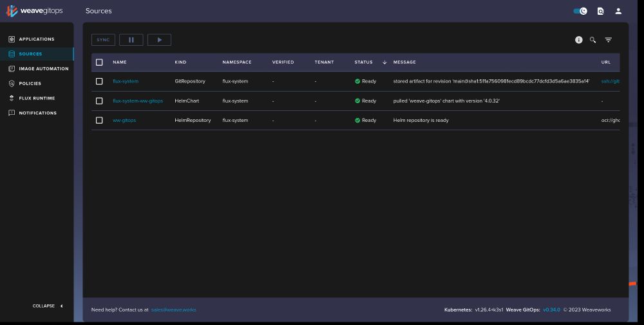Sort by Namespace column header

click(237, 62)
